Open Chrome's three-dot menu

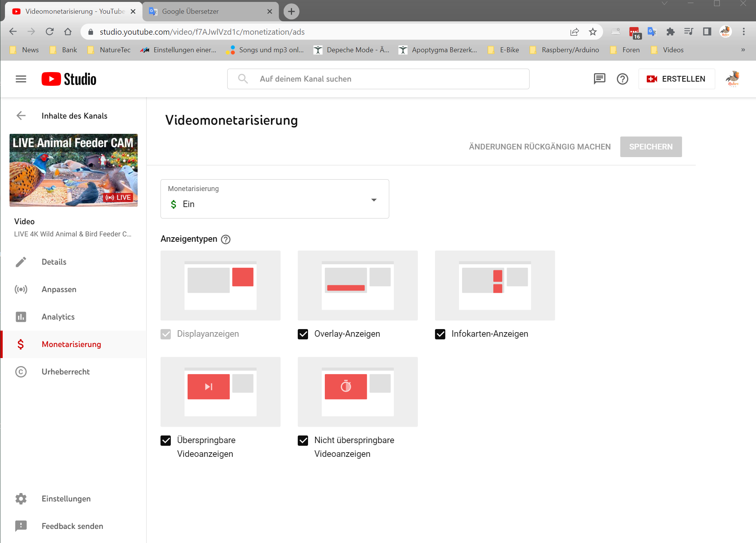743,32
